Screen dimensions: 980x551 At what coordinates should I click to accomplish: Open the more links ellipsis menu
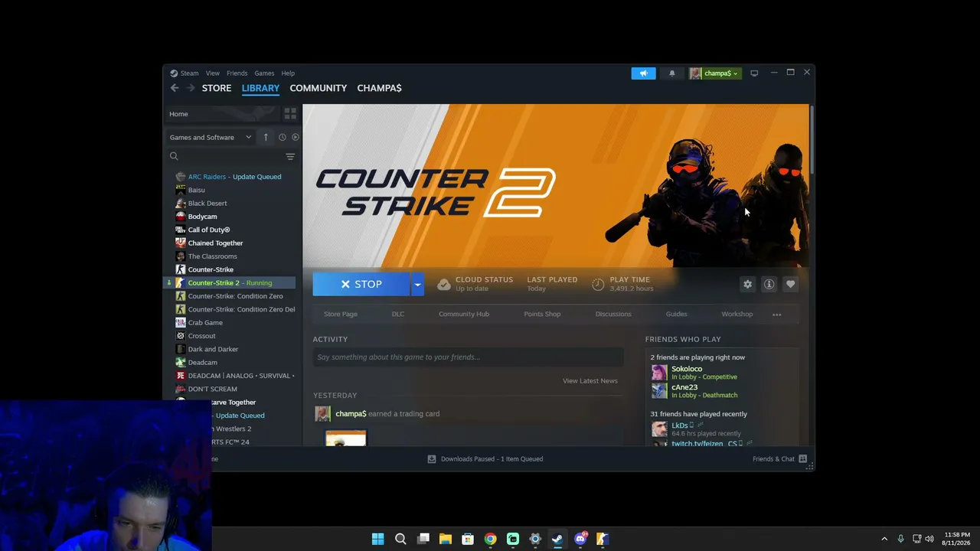[776, 315]
